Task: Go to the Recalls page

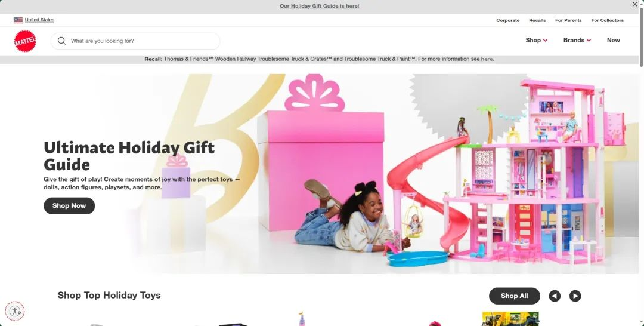Action: point(537,20)
